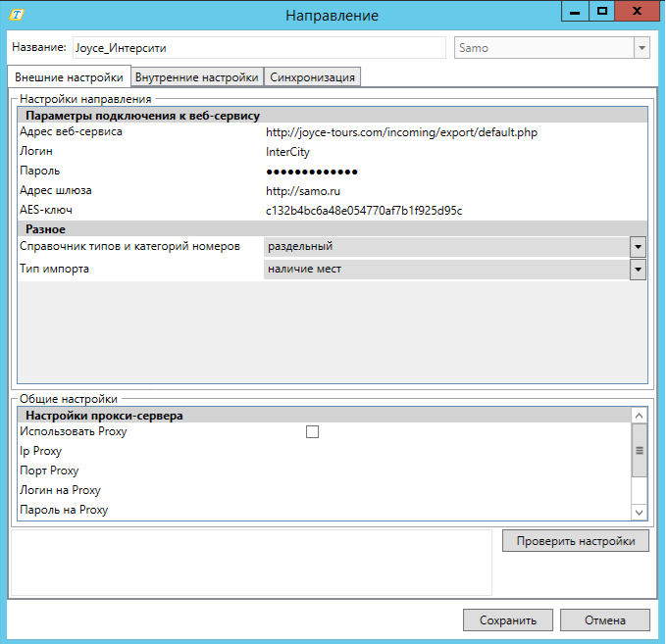The height and width of the screenshot is (644, 666).
Task: Click the Отмена button
Action: [605, 619]
